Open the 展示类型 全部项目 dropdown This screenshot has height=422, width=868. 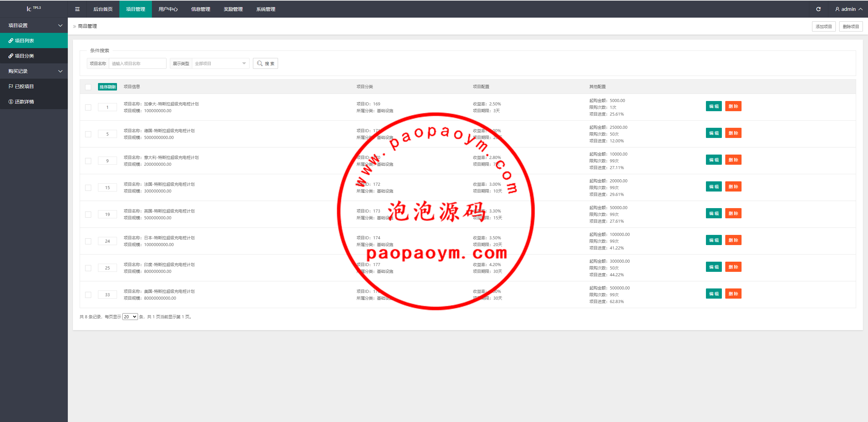pyautogui.click(x=220, y=63)
